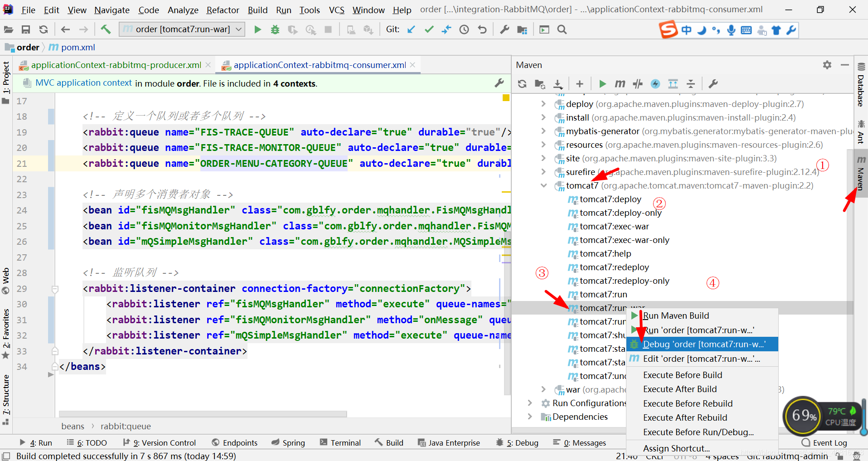The image size is (868, 461).
Task: Click Synchronize refresh icon in main toolbar
Action: tap(44, 29)
